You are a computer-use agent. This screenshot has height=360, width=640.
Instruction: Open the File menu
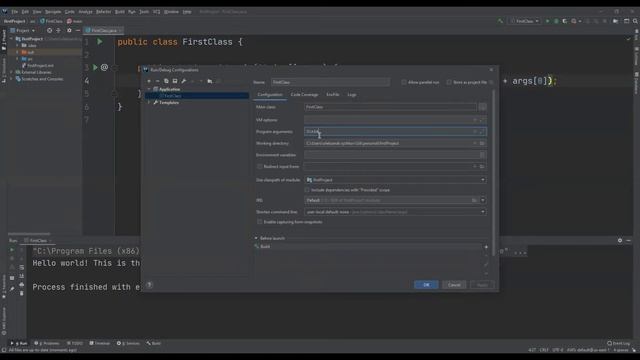[15, 12]
